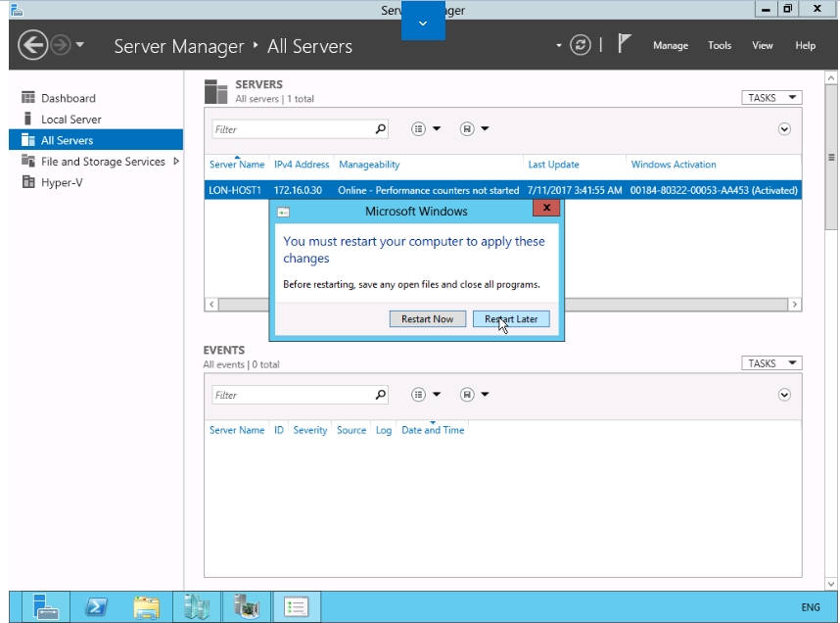Close the Microsoft Windows restart dialog
The height and width of the screenshot is (623, 840).
click(546, 208)
